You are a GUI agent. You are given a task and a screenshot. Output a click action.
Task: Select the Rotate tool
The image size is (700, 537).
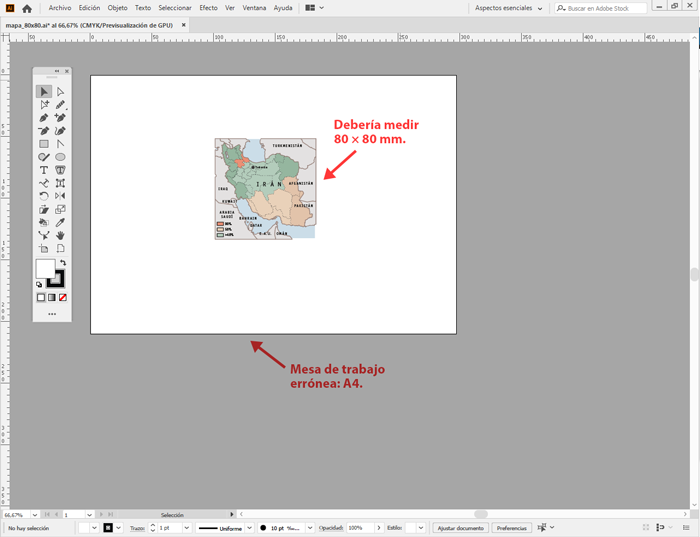[x=44, y=196]
